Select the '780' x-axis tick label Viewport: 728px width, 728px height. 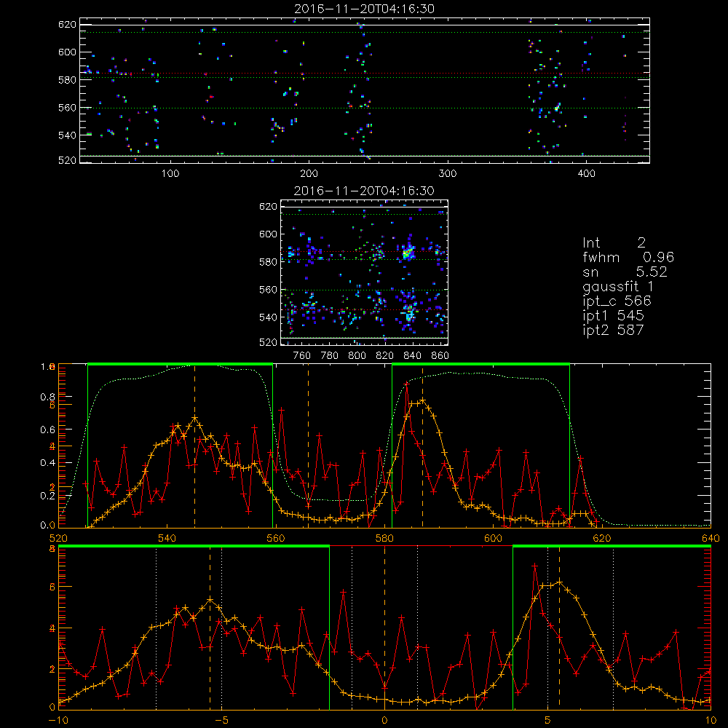click(330, 356)
